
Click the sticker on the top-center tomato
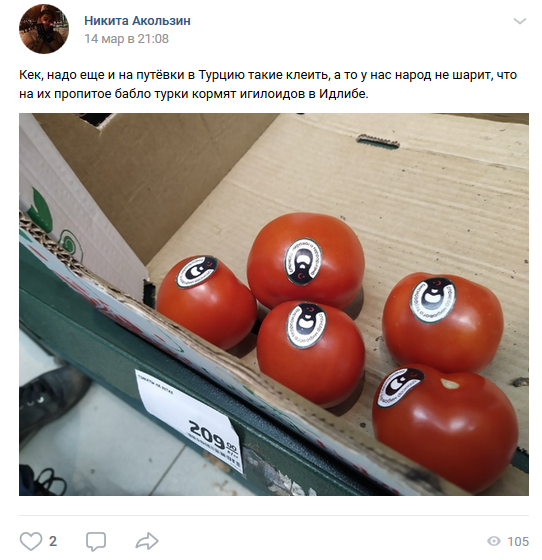coord(303,262)
